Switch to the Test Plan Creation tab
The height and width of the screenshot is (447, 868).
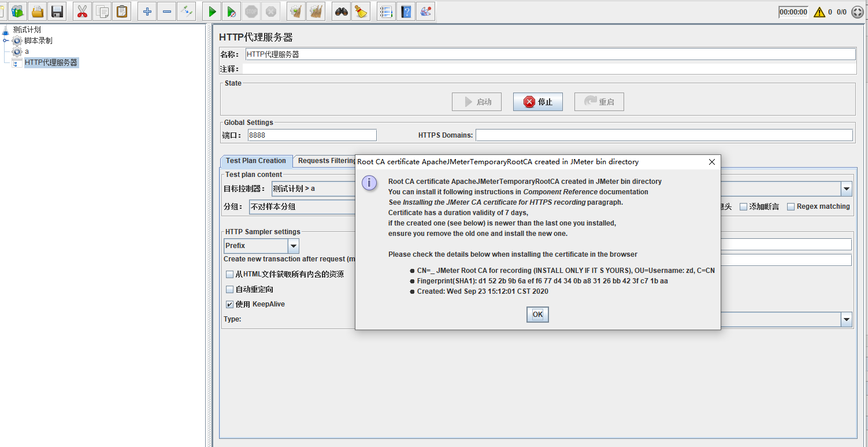pos(256,161)
